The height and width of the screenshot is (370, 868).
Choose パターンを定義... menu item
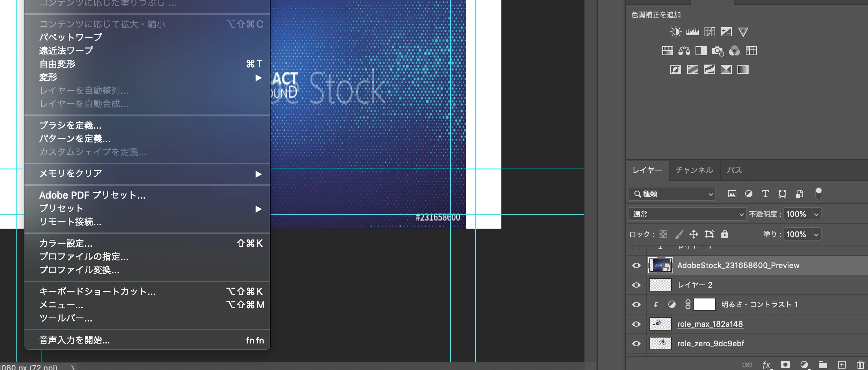point(147,139)
